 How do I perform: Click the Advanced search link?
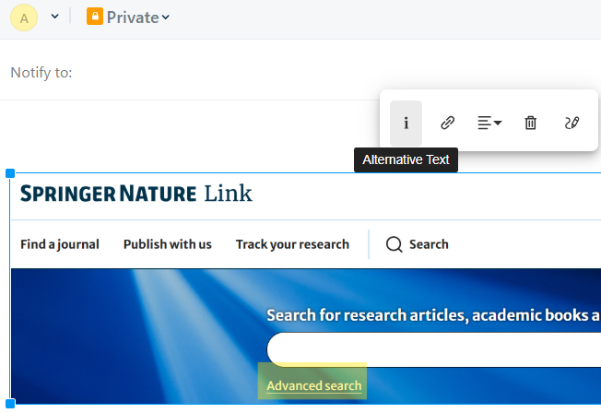pyautogui.click(x=314, y=385)
